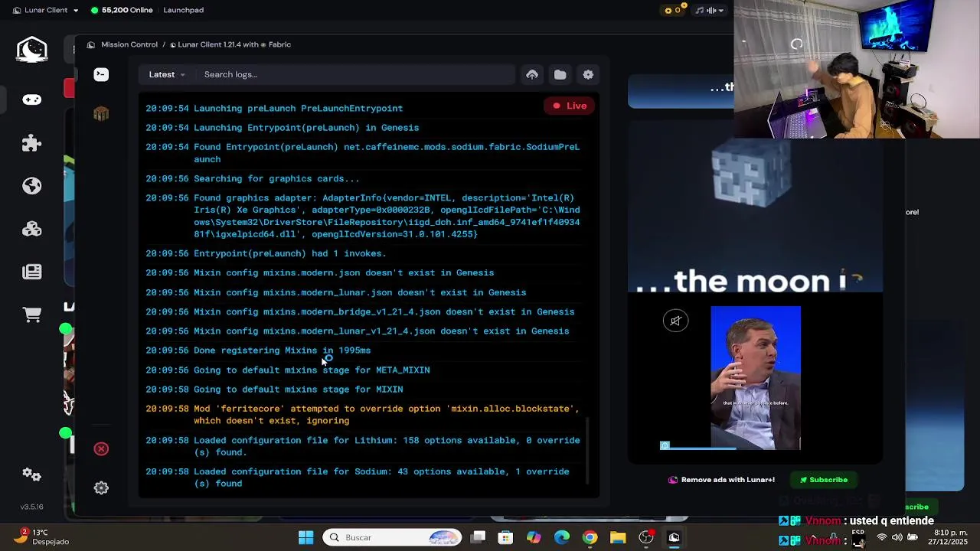The height and width of the screenshot is (551, 980).
Task: Open Google Chrome from the taskbar
Action: (590, 537)
